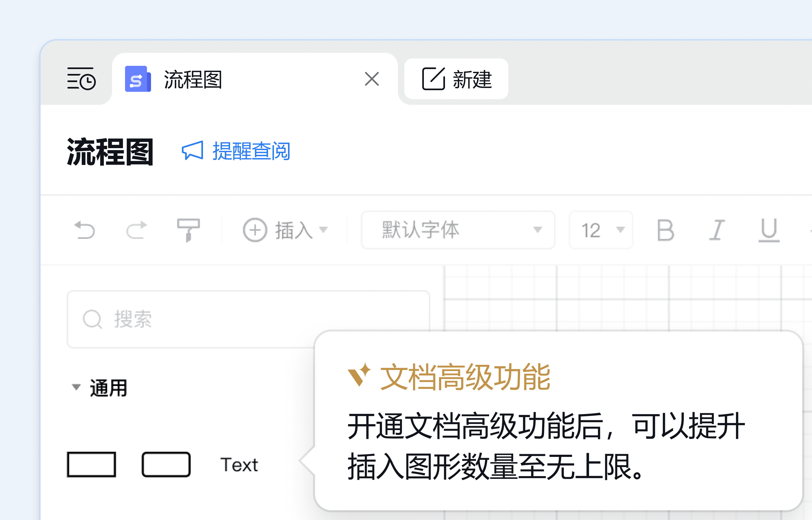
Task: Click the 流程图 document title
Action: tap(110, 152)
